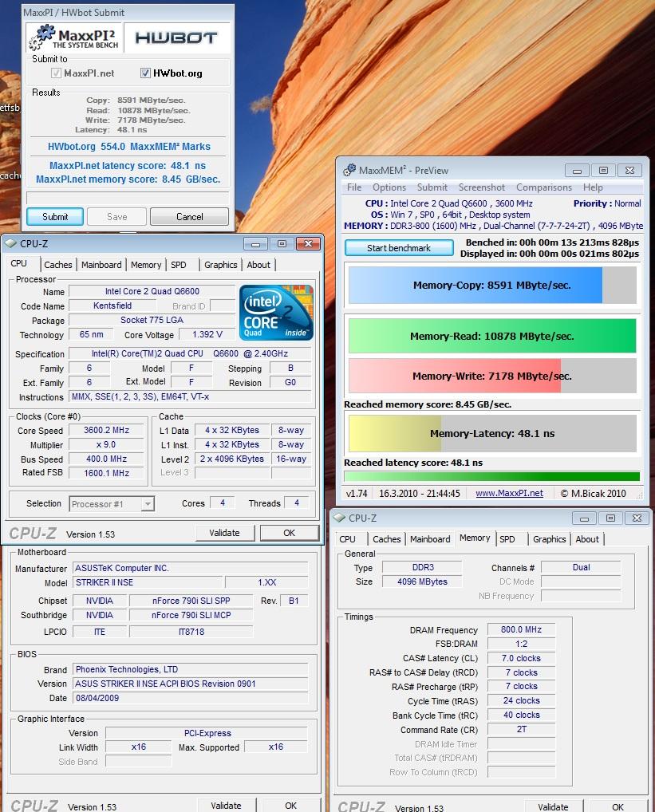
Task: Click the Core Voltage 1.392 V value
Action: coord(207,334)
